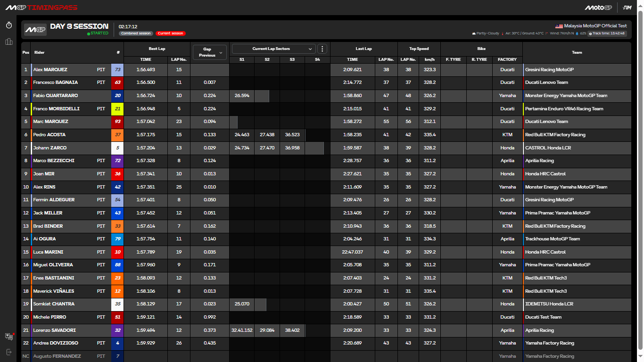
Task: Click team Gresini Racing MotoGP in first row
Action: coord(549,70)
